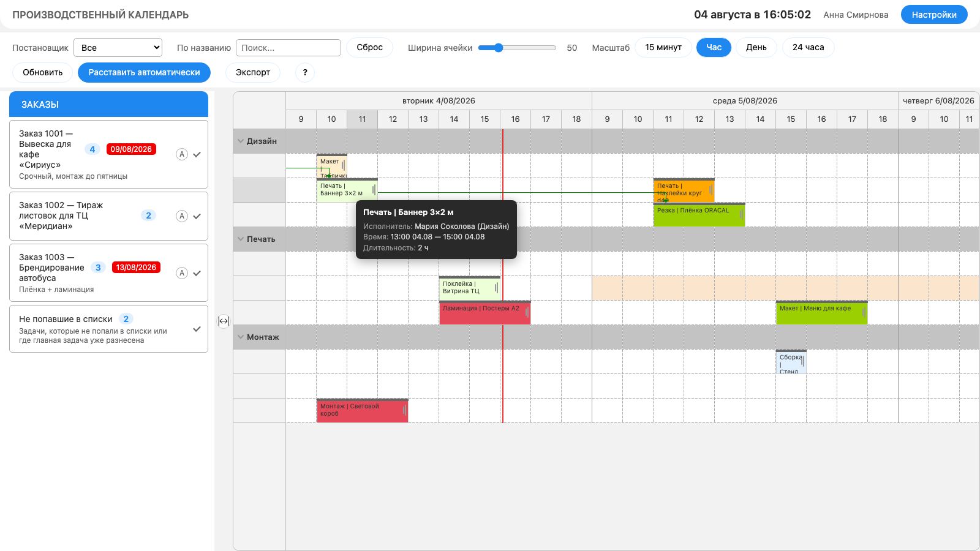Open the Постановщик dropdown
Image resolution: width=980 pixels, height=551 pixels.
coord(118,48)
